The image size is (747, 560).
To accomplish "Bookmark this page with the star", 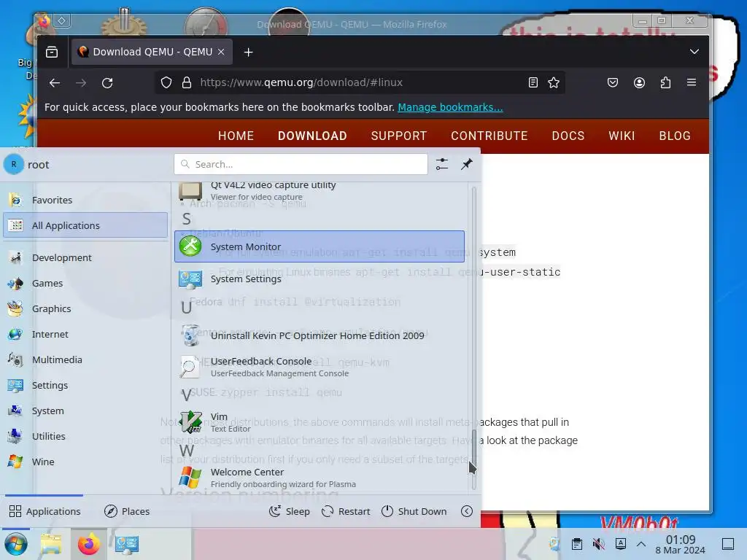I will coord(554,83).
